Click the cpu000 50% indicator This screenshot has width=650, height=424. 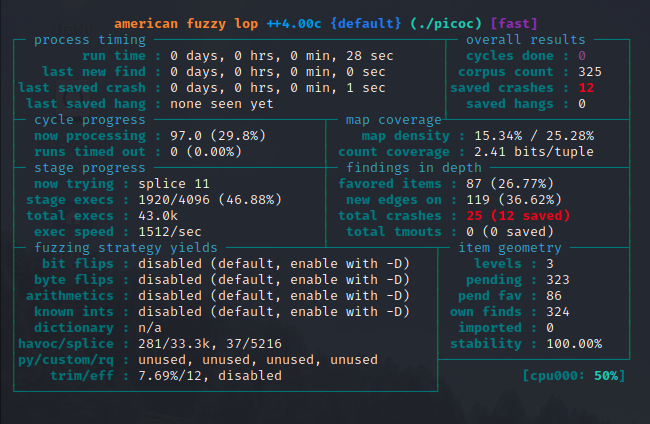574,376
